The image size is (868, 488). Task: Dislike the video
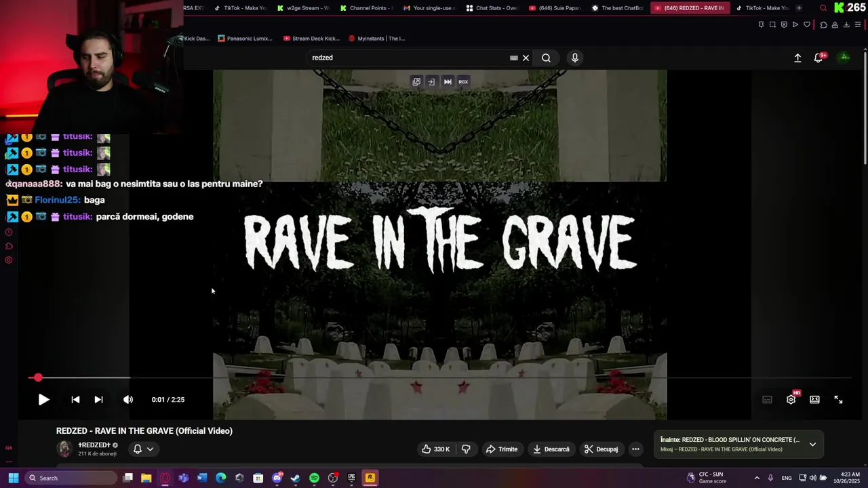pyautogui.click(x=466, y=449)
